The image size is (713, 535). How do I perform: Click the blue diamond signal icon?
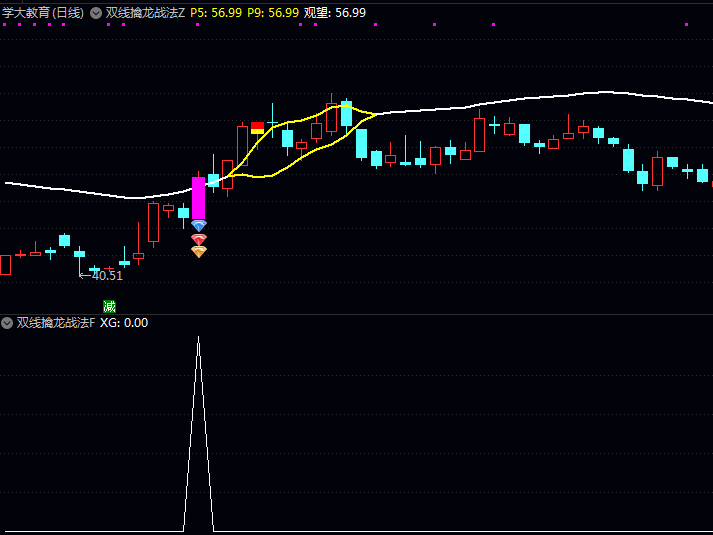(x=199, y=227)
